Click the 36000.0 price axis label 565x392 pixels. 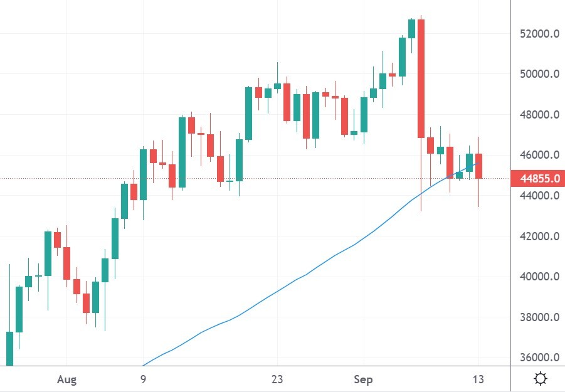point(537,358)
